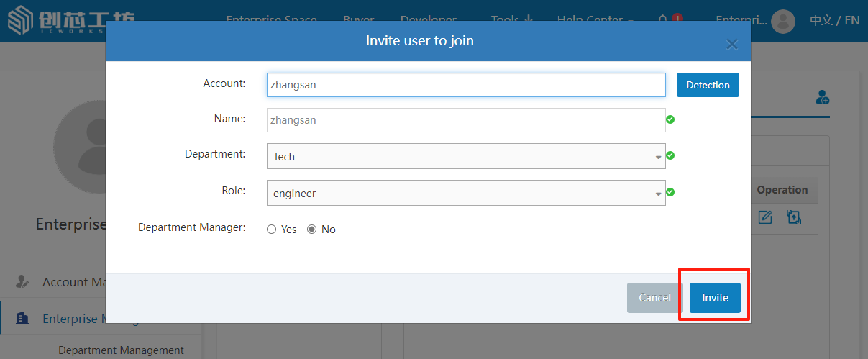Open Department Management in sidebar
The width and height of the screenshot is (868, 359).
[x=121, y=350]
